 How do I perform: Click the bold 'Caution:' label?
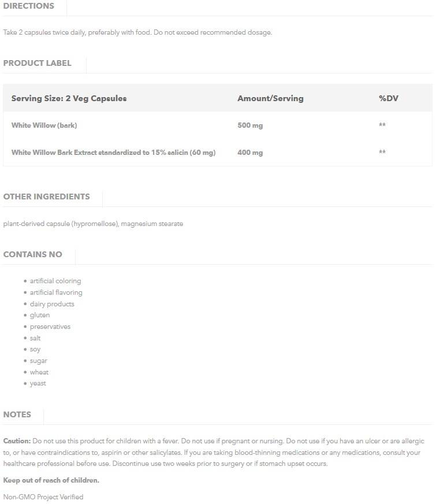tap(17, 441)
